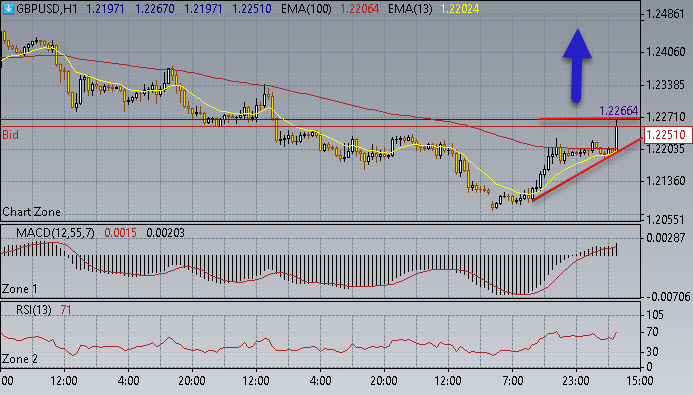Select the rising red trendline
693x395 pixels.
[587, 170]
